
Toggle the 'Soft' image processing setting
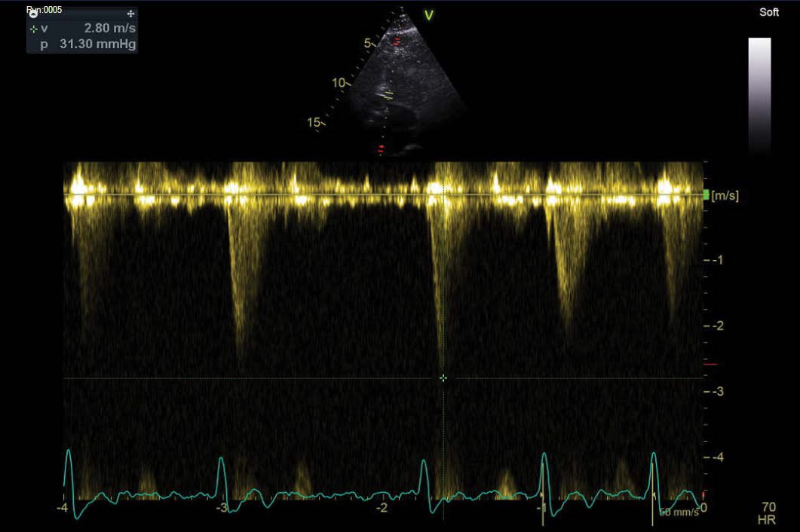point(769,12)
